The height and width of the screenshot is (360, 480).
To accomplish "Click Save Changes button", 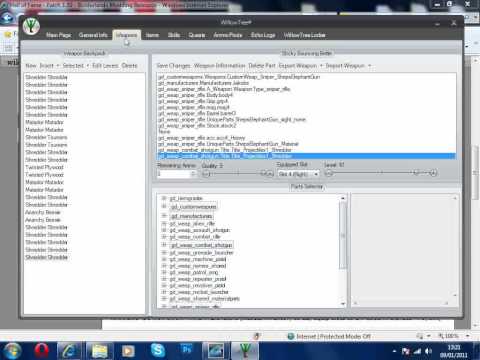I will click(173, 66).
